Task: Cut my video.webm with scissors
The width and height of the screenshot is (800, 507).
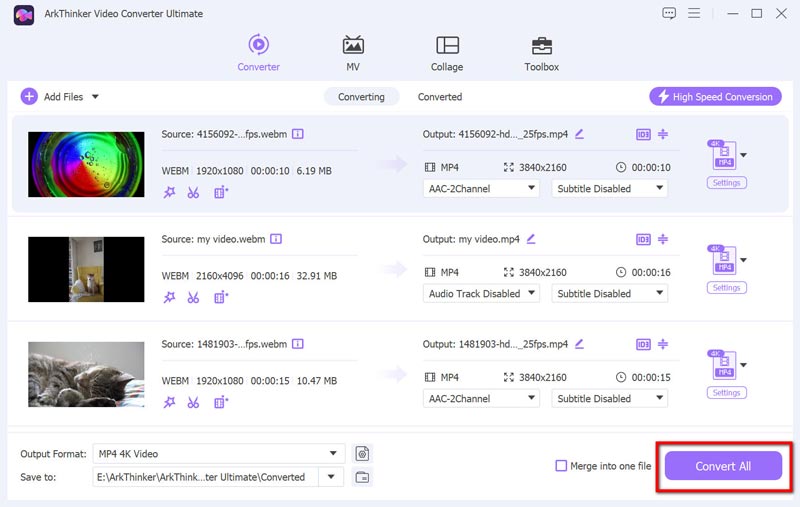Action: (193, 297)
